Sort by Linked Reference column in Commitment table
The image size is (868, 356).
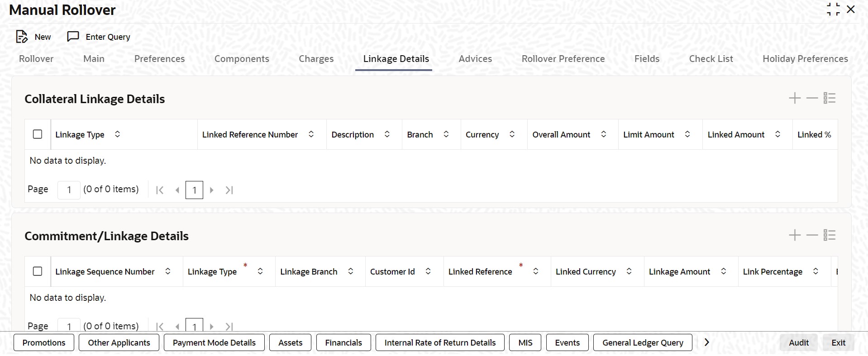[x=535, y=271]
